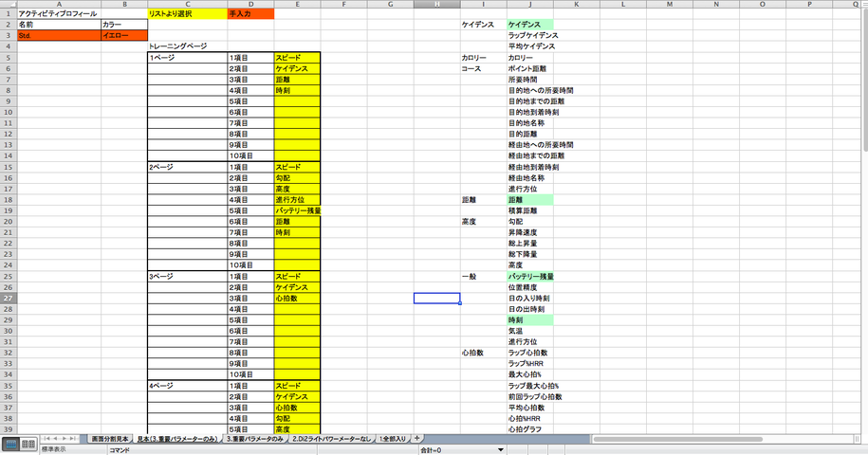Click the horizontal scrollbar thumb
This screenshot has height=455, width=868.
pos(677,439)
